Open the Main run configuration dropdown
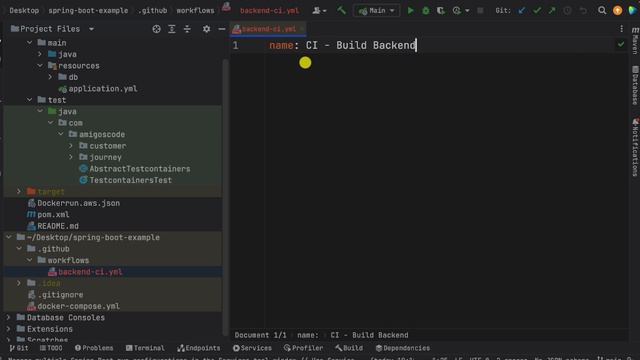640x360 pixels. click(x=376, y=11)
